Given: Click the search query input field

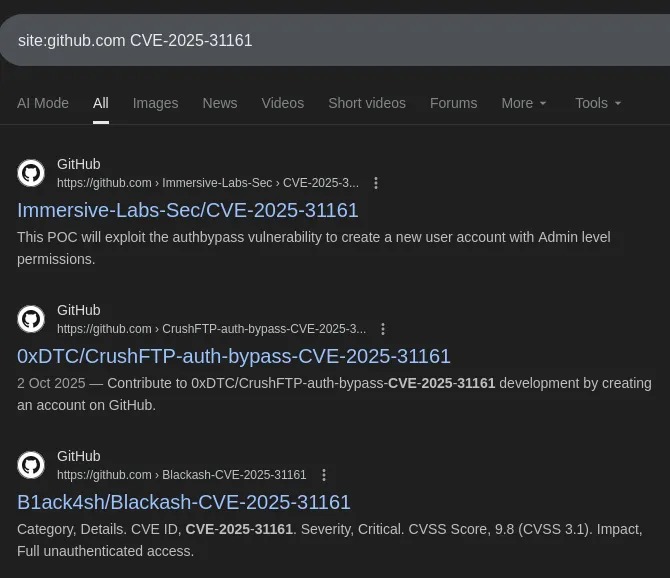Looking at the screenshot, I should 330,40.
